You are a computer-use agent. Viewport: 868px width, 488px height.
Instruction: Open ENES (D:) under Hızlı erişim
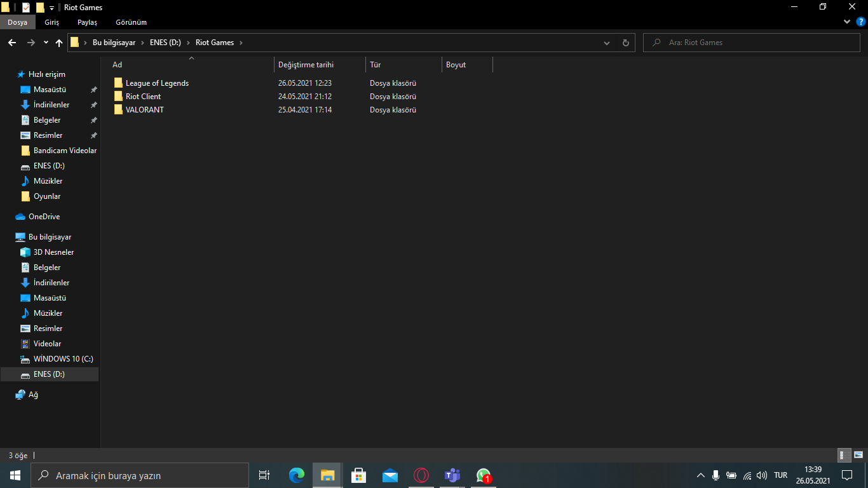(x=49, y=166)
